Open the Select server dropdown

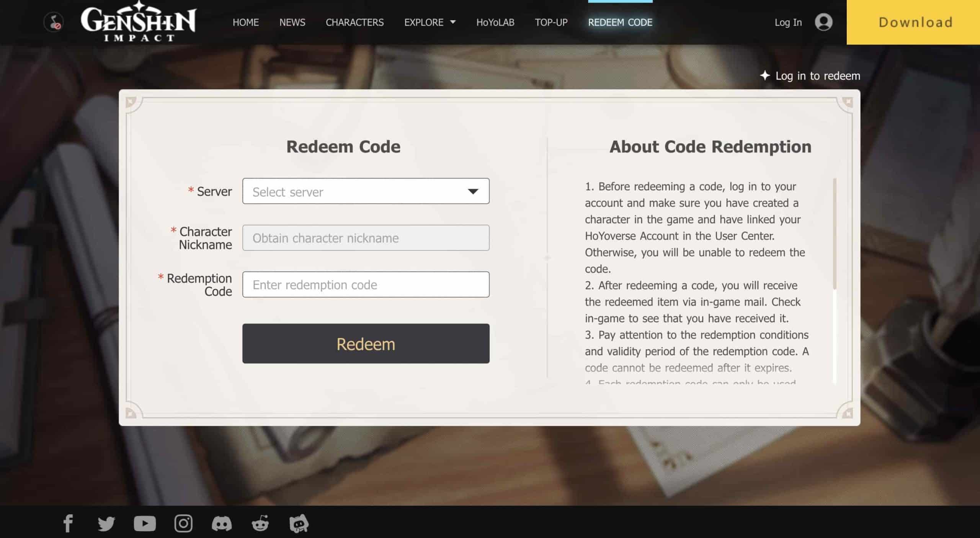click(366, 191)
